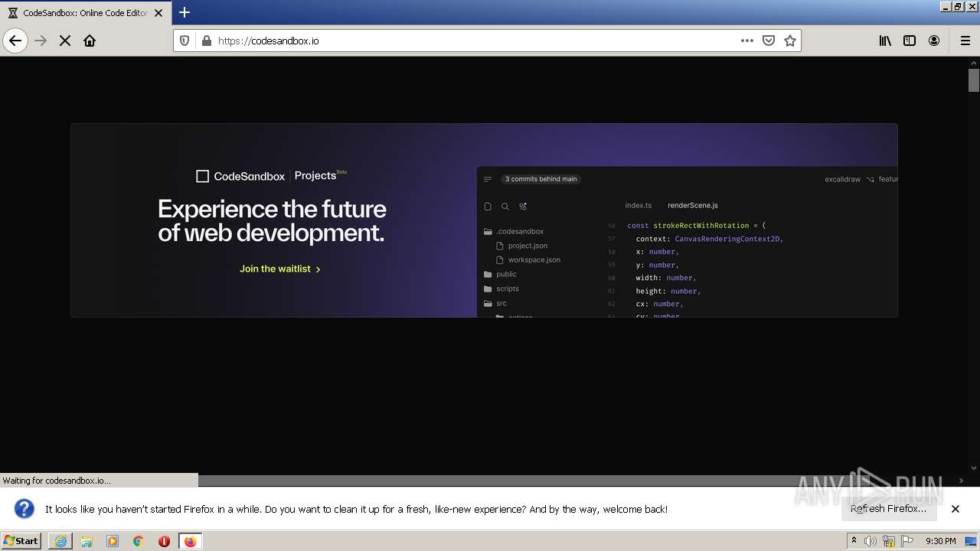
Task: Click the Projects Beta label
Action: (x=320, y=175)
